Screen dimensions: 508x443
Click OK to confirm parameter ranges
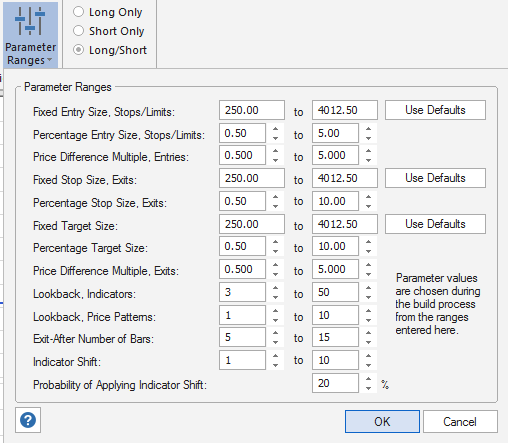point(382,422)
